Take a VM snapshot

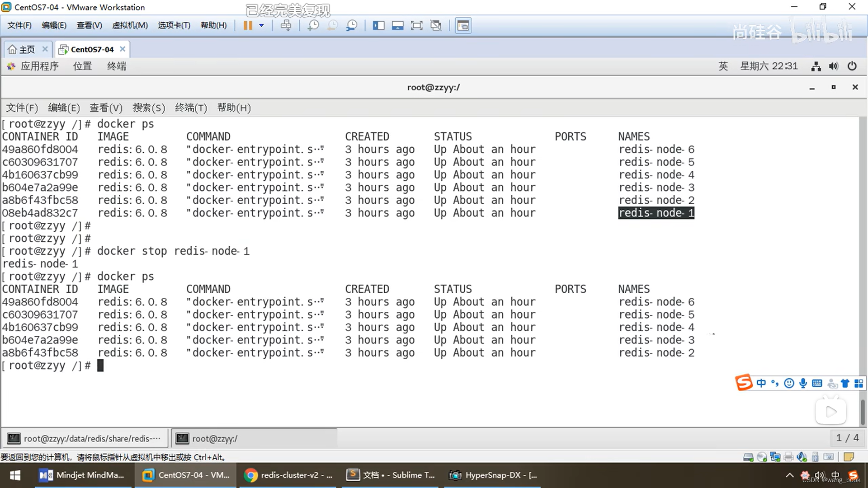pyautogui.click(x=313, y=25)
